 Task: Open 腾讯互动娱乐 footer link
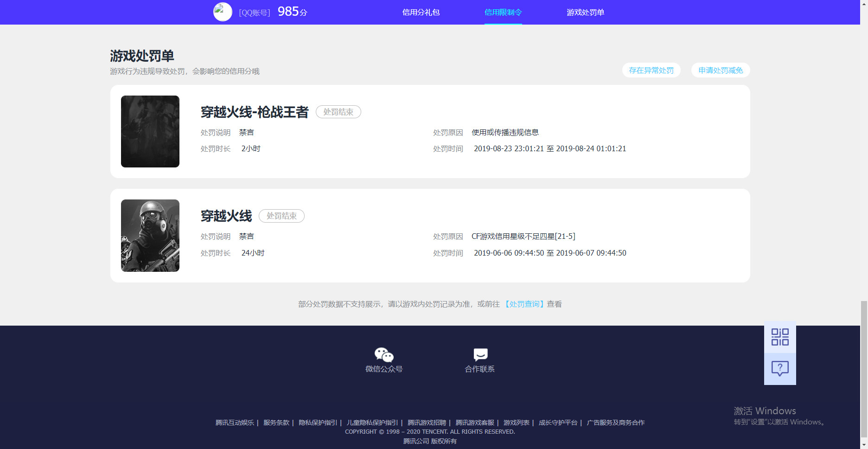[x=235, y=423]
